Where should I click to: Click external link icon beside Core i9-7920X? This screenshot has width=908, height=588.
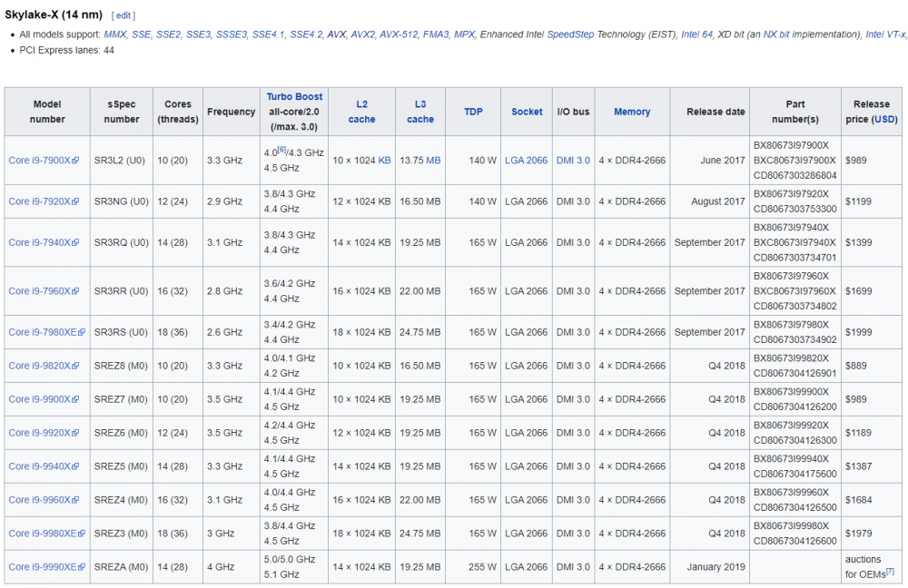point(75,201)
